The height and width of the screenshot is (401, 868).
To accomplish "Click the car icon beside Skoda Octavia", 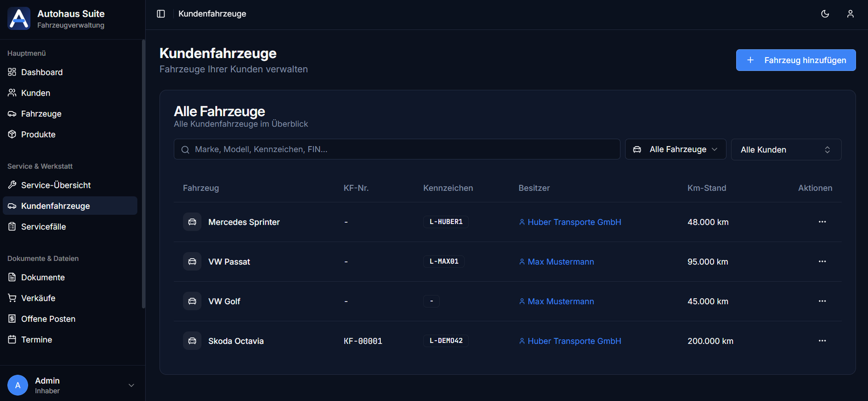I will coord(192,341).
